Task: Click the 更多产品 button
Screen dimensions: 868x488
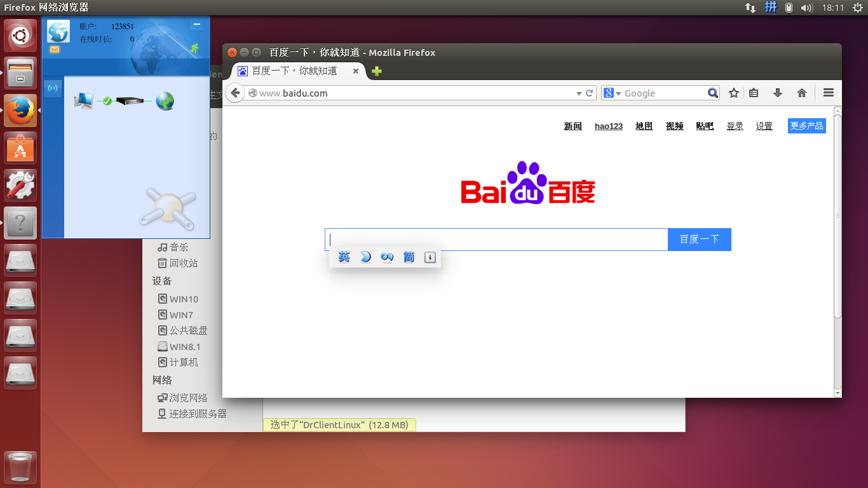Action: (807, 126)
